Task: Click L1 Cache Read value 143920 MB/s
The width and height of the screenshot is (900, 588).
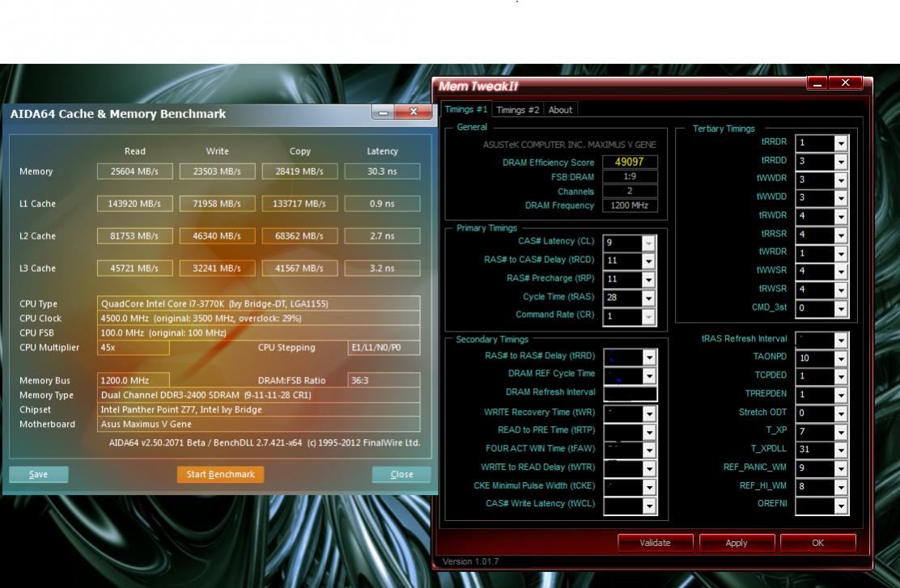Action: [134, 204]
